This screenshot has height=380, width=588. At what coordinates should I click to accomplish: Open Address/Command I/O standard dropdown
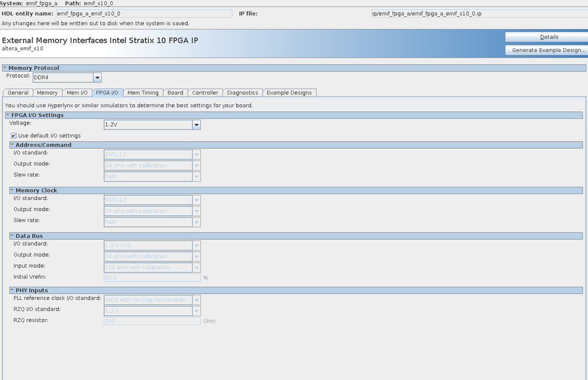point(152,154)
